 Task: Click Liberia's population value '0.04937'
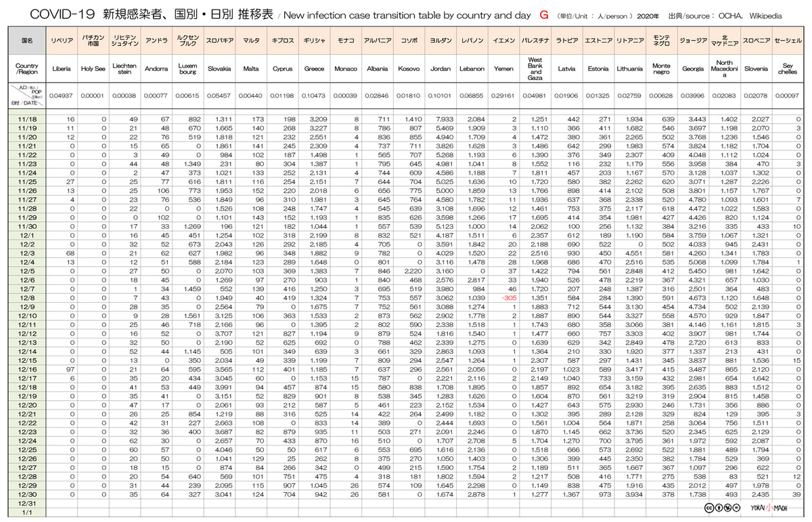pos(62,96)
